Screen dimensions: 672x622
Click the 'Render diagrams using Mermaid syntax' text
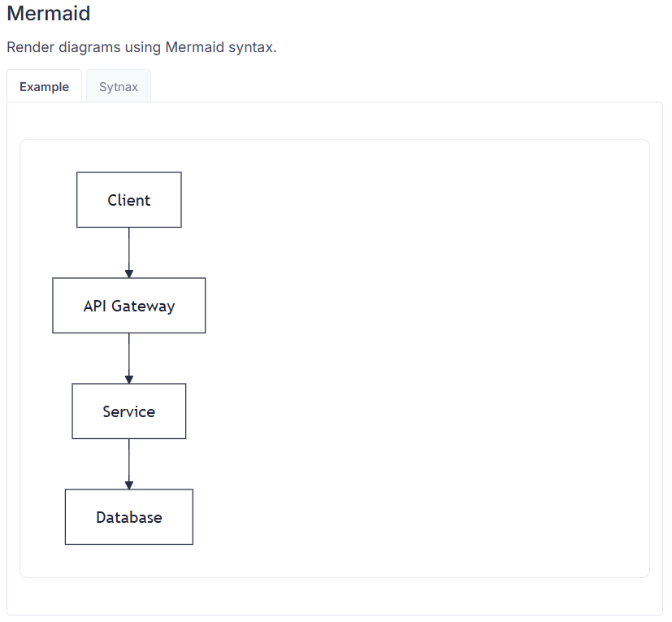click(141, 47)
